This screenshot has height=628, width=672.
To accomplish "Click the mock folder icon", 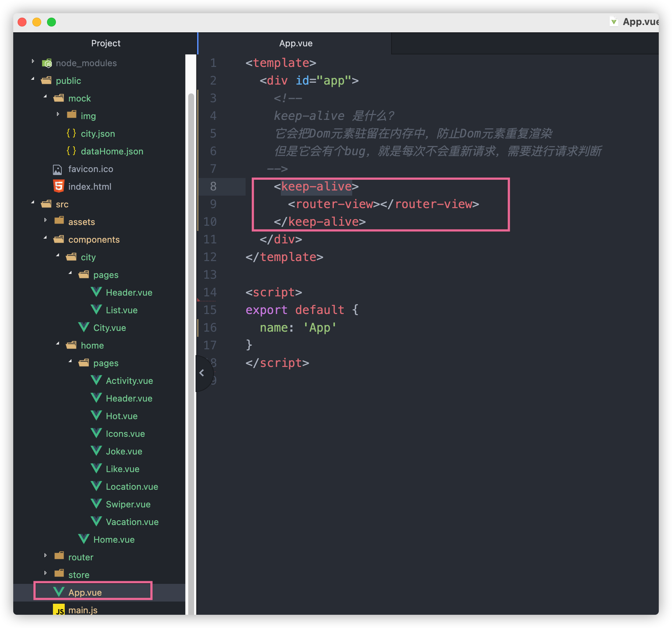I will [59, 98].
